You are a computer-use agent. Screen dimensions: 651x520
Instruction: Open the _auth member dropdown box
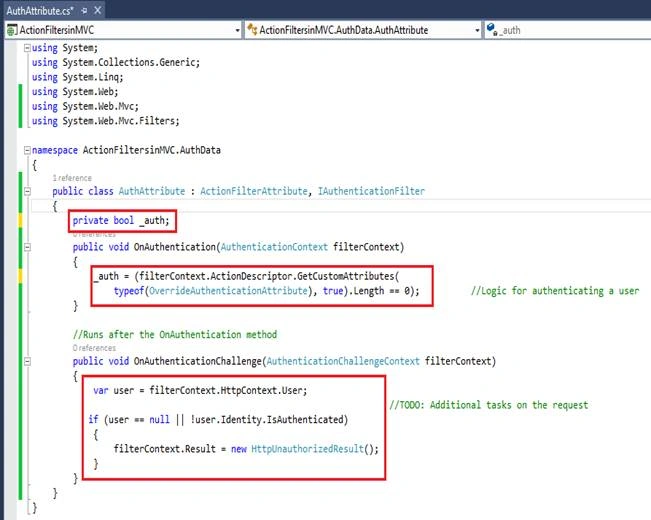click(x=568, y=30)
